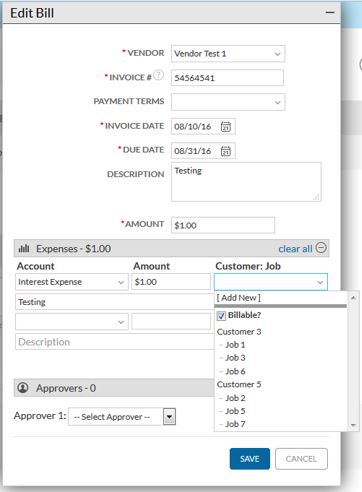Click the Invoice # help question mark
This screenshot has width=362, height=492.
(159, 75)
